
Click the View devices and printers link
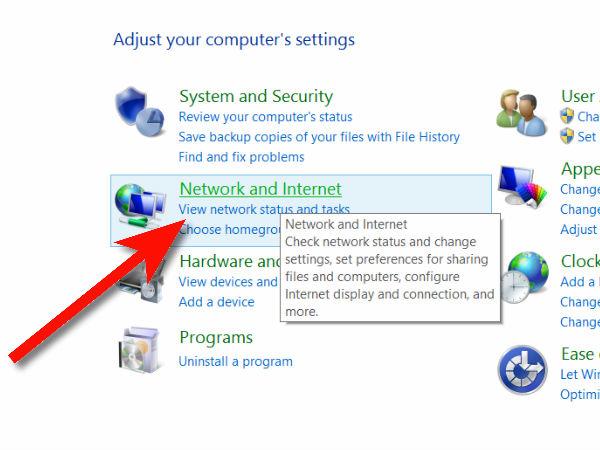[229, 282]
